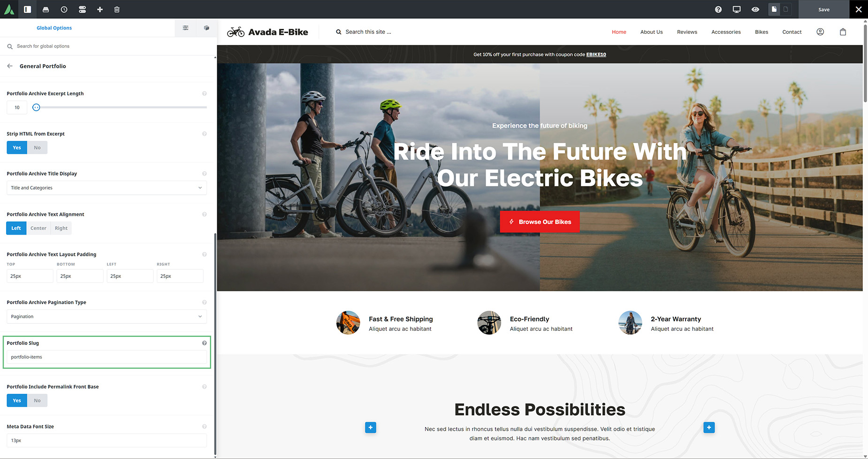Set Strip HTML from Excerpt to No

(x=37, y=148)
